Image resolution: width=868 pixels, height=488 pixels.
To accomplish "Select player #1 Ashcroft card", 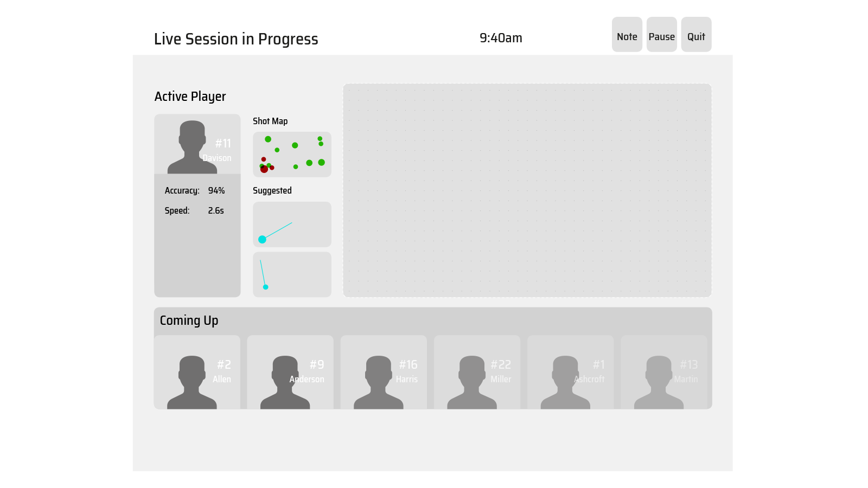I will coord(571,372).
